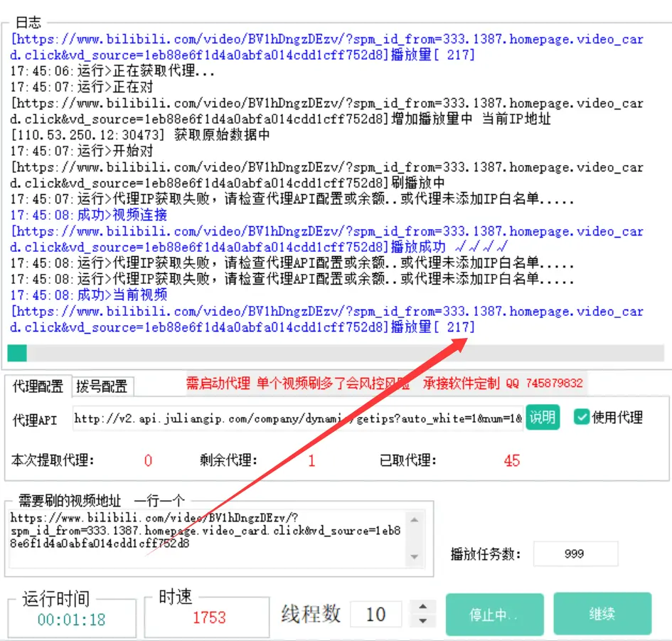Click the green 继续 continue button

point(602,614)
